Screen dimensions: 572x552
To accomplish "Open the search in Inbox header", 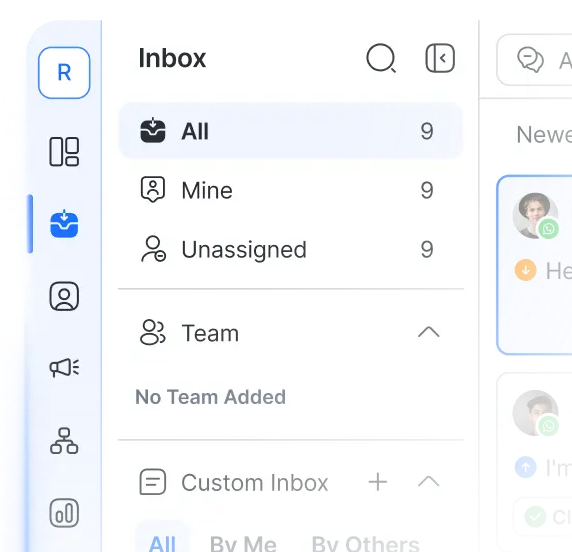I will pos(381,58).
